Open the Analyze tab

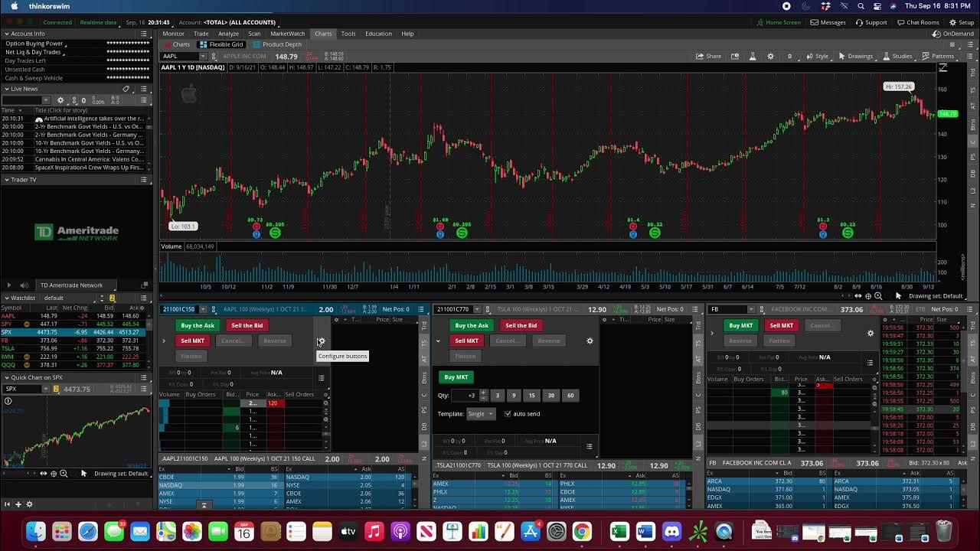(228, 34)
